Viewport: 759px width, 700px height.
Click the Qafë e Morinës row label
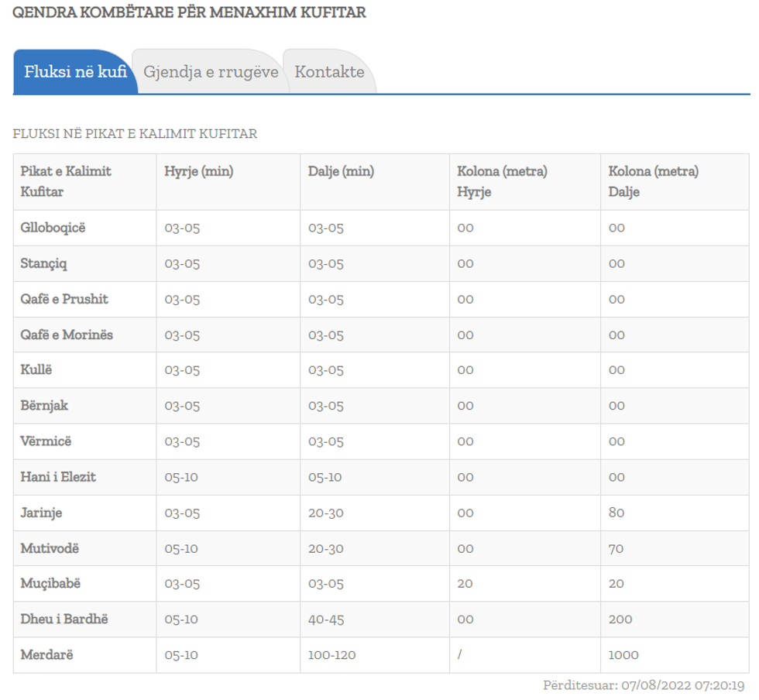click(67, 335)
